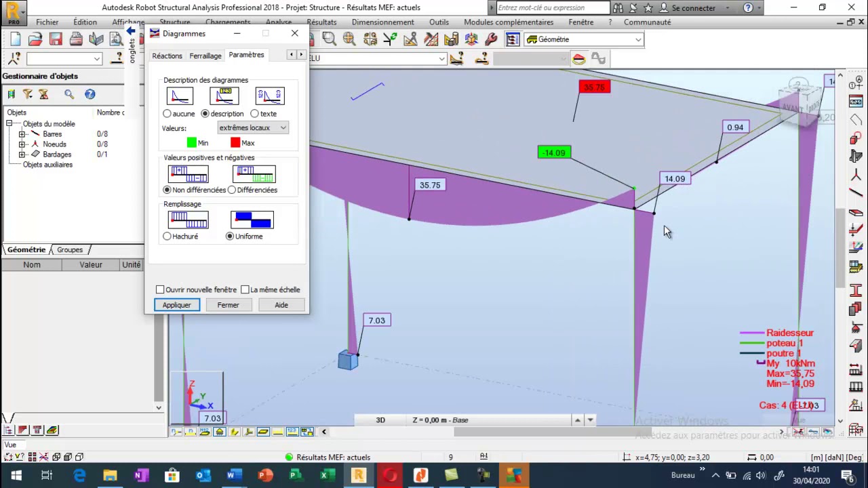
Task: Expand the Bardages tree node
Action: tap(22, 155)
